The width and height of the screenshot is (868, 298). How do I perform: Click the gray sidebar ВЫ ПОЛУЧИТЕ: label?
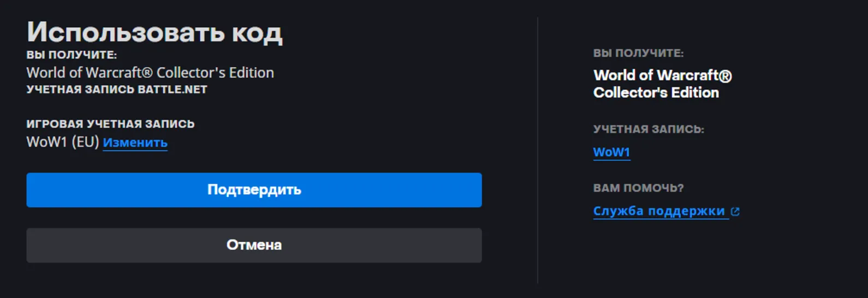pos(638,53)
